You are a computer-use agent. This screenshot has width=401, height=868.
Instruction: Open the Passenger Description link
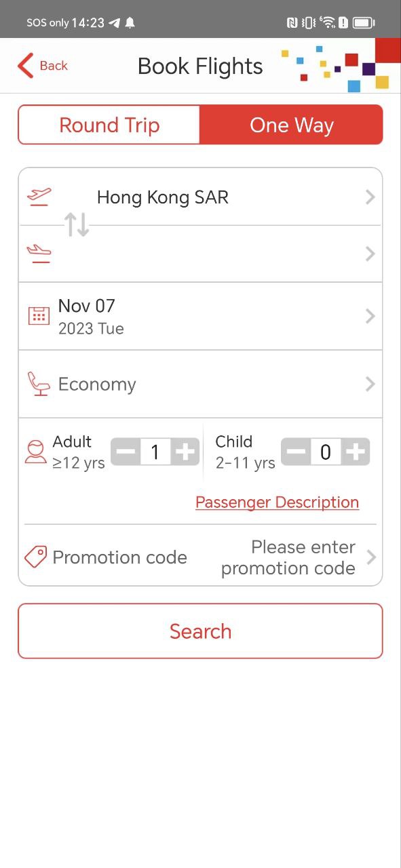(277, 502)
